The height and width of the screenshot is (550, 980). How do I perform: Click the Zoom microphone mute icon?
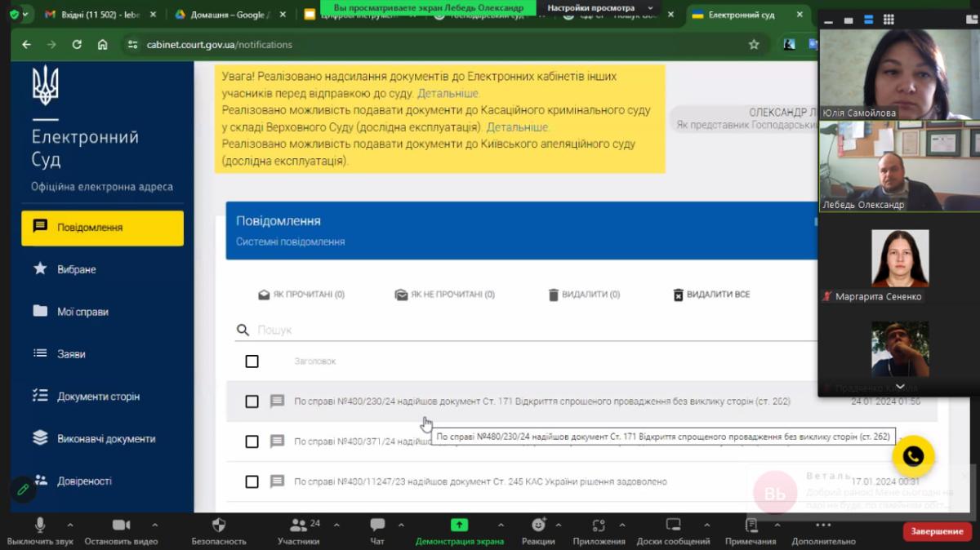coord(39,525)
